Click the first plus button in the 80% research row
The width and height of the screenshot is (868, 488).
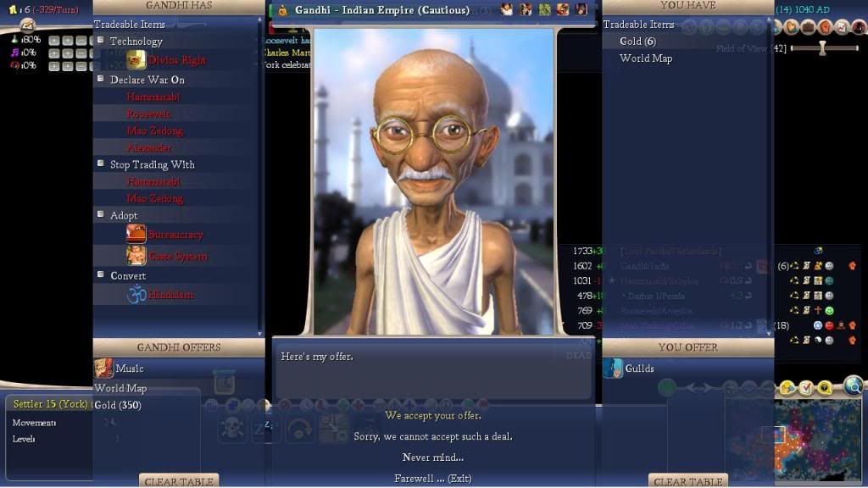(x=53, y=41)
